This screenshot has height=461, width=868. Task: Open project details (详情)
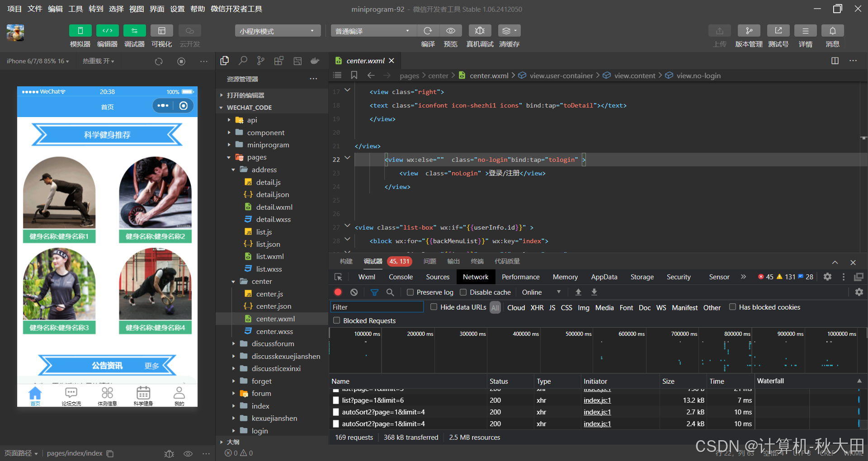click(806, 31)
